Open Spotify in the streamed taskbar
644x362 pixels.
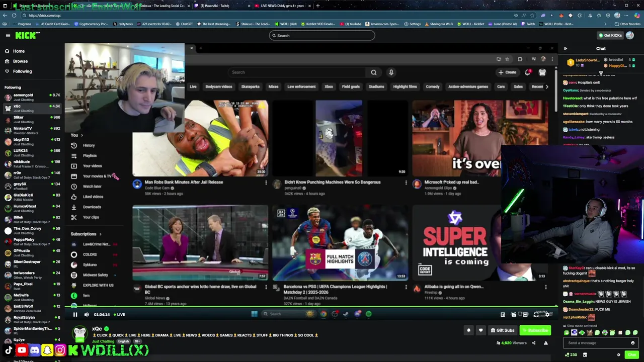pyautogui.click(x=369, y=314)
